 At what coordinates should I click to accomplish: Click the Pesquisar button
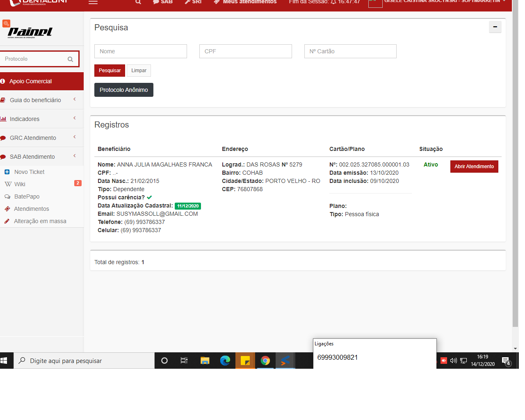[110, 71]
